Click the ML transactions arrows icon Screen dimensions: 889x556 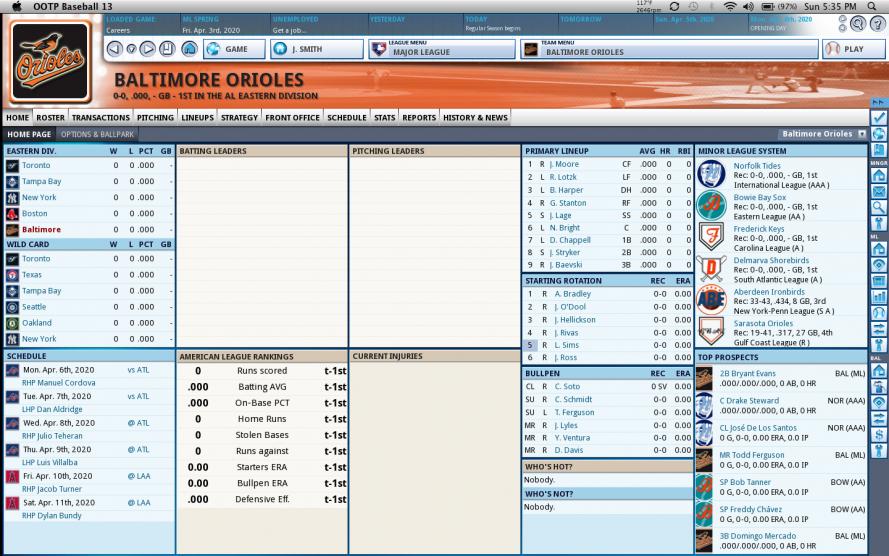879,328
